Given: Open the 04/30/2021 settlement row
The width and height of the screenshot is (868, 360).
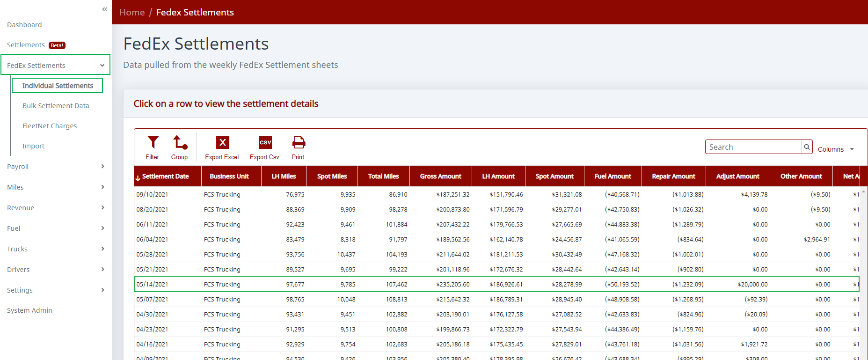Looking at the screenshot, I should (497, 314).
